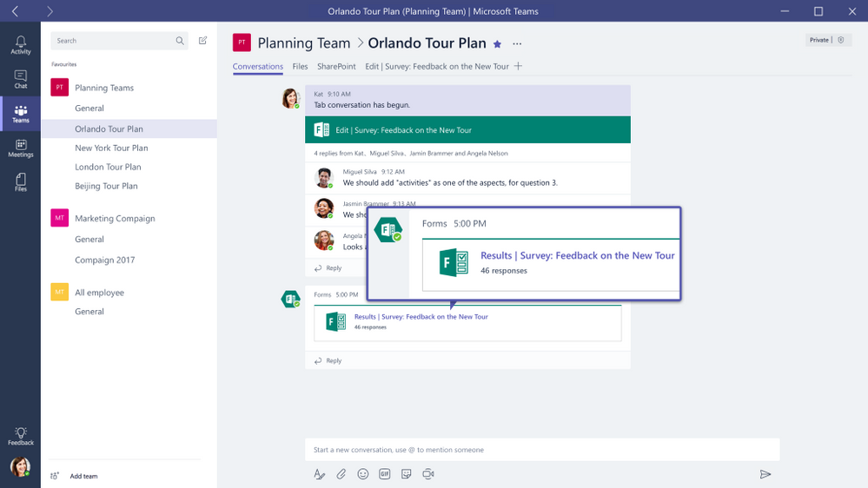Collapse the Marketing Compaign team
This screenshot has height=488, width=868.
pos(115,219)
